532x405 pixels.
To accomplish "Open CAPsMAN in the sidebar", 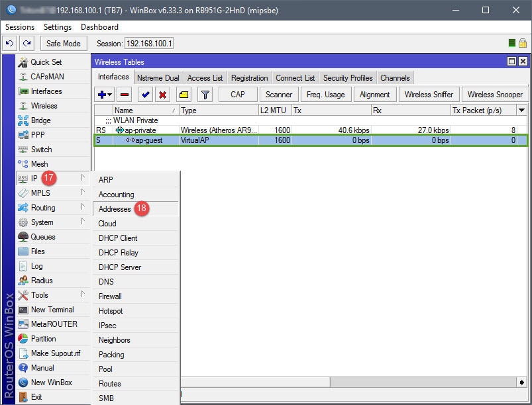I will [53, 77].
